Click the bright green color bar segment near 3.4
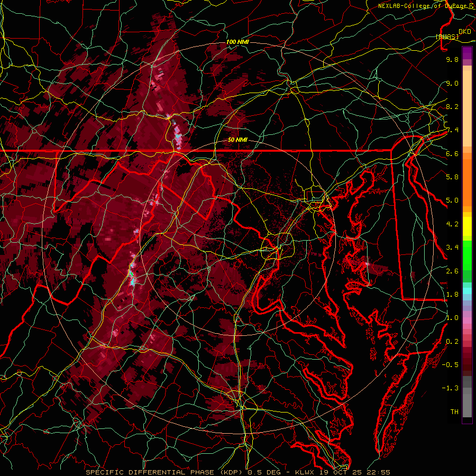 click(467, 255)
